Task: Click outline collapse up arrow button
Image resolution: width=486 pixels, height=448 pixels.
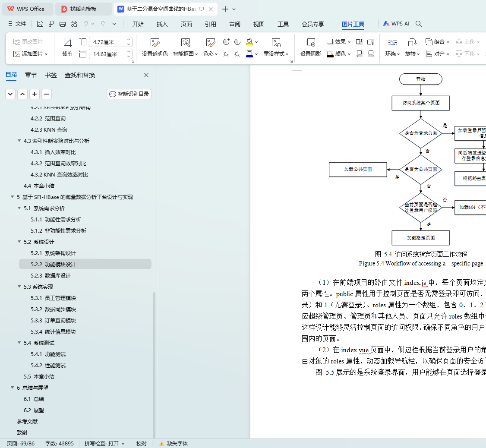Action: (22, 94)
